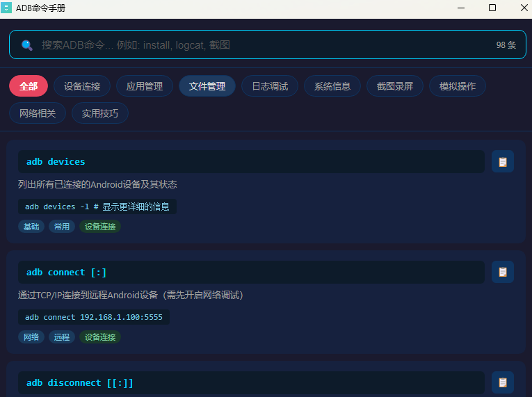532x397 pixels.
Task: Click 设备连接 tag under adb devices card
Action: point(100,227)
